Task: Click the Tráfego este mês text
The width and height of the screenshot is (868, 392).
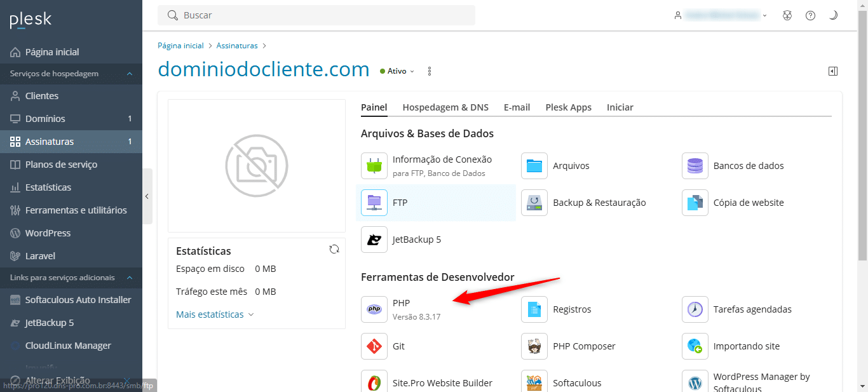Action: click(x=212, y=292)
